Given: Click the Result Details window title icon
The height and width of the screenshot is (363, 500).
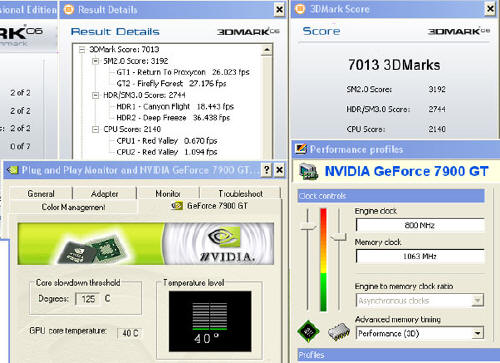Looking at the screenshot, I should [69, 10].
